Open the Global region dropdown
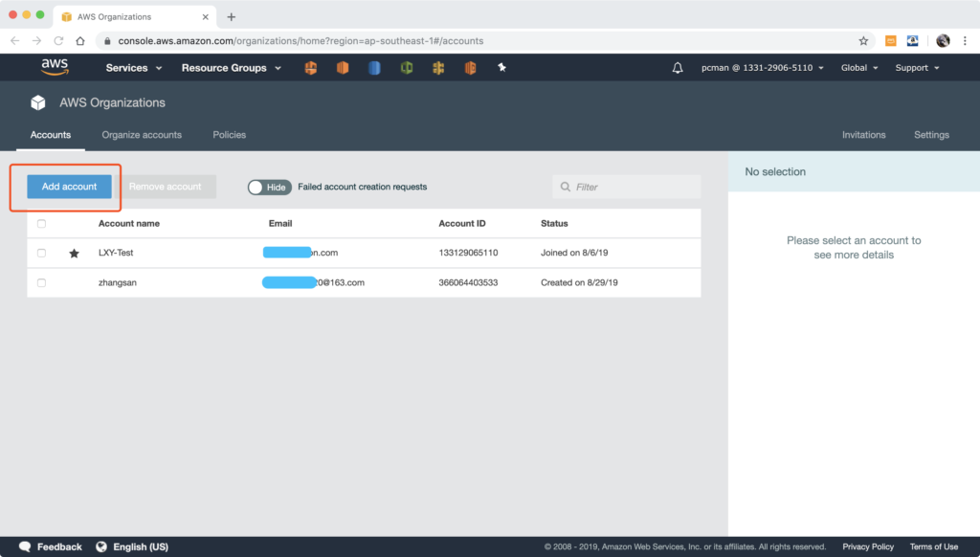The image size is (980, 557). [x=859, y=68]
